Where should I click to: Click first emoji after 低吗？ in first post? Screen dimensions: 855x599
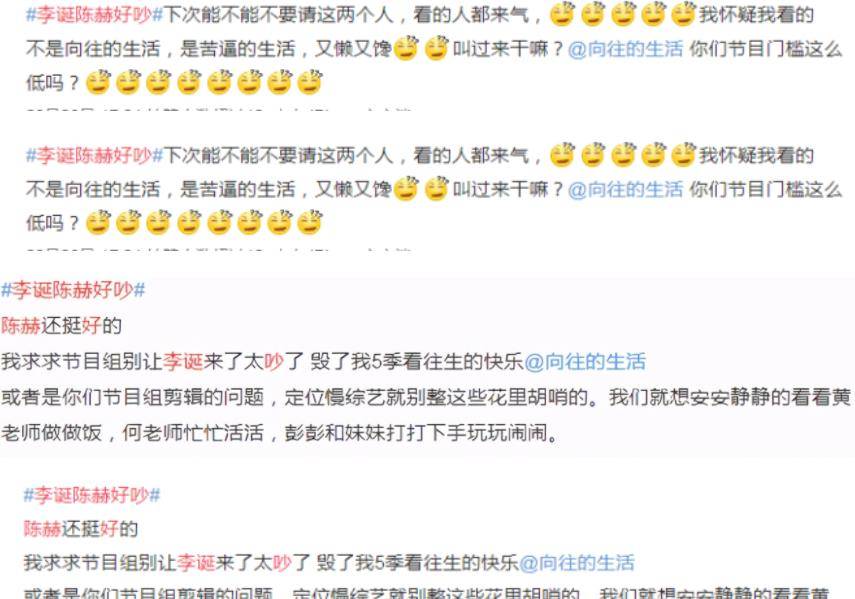[98, 83]
